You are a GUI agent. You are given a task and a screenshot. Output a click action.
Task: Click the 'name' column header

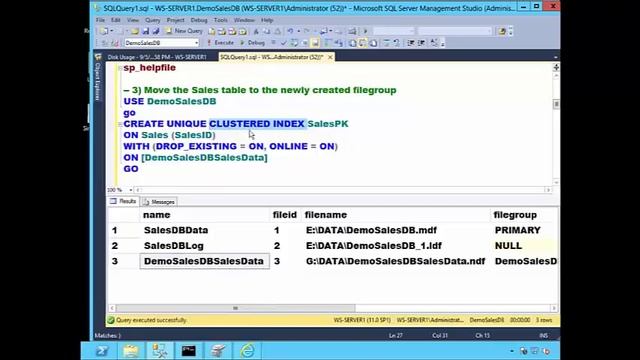click(x=204, y=215)
